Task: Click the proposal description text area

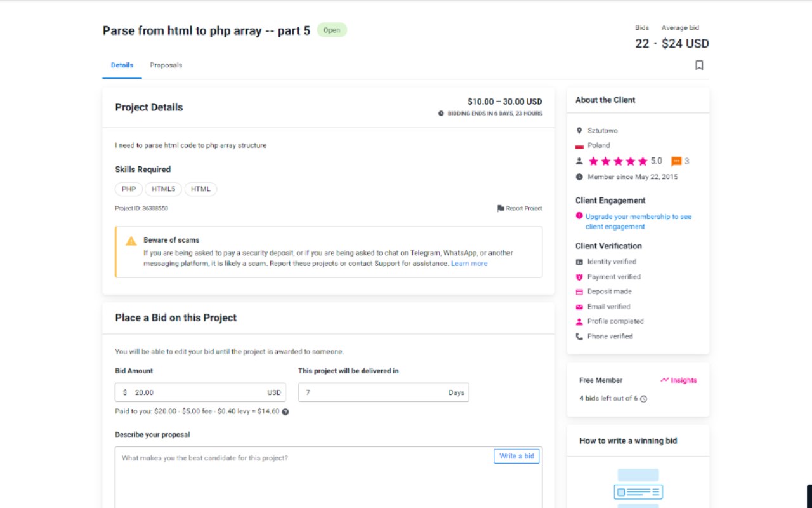Action: [304, 479]
